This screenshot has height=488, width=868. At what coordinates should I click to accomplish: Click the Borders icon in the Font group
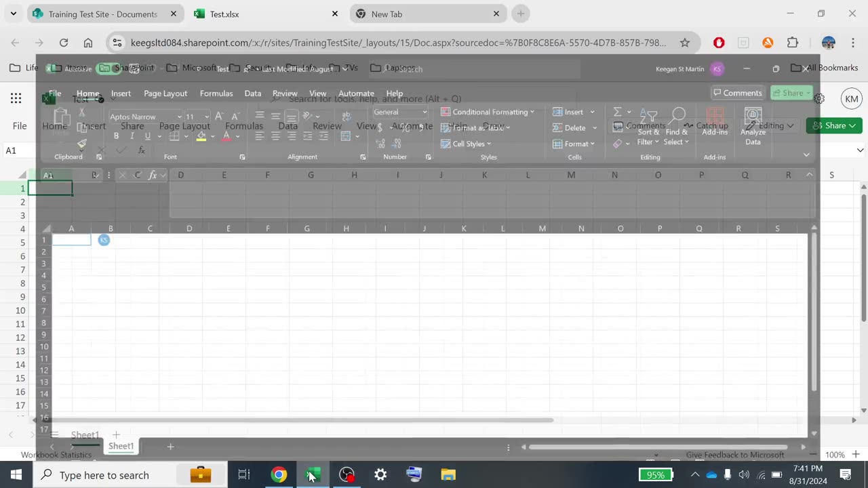tap(174, 136)
